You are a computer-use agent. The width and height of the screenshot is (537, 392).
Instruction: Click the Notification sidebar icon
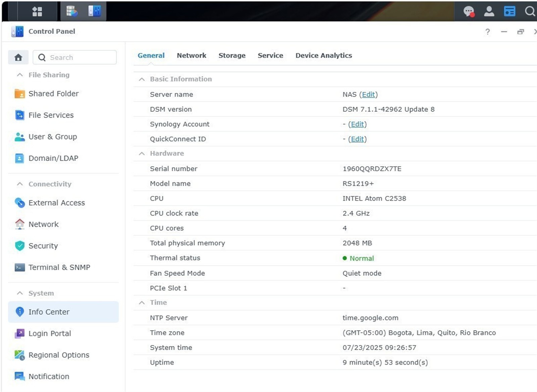(19, 377)
